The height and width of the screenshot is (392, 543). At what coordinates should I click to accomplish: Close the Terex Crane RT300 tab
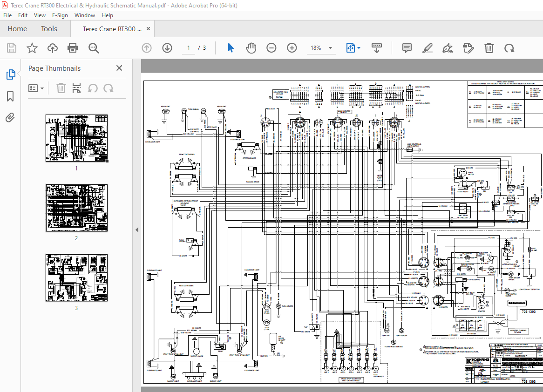(148, 29)
